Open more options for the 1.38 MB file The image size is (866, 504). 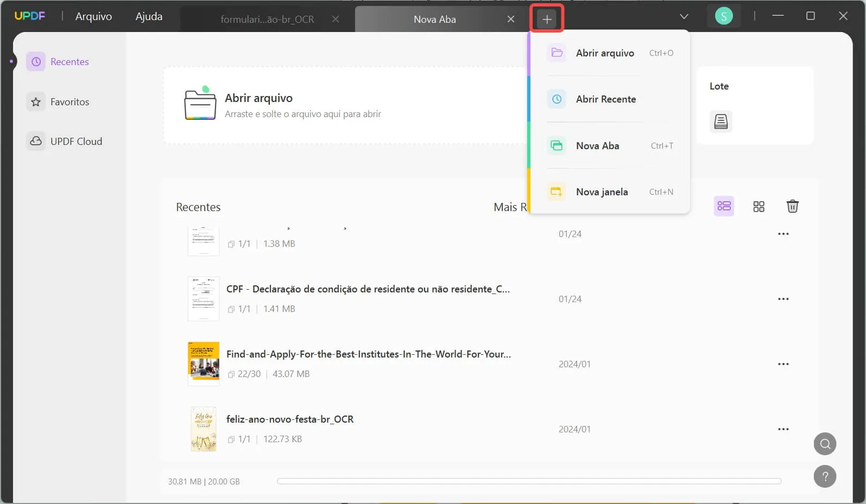click(783, 234)
